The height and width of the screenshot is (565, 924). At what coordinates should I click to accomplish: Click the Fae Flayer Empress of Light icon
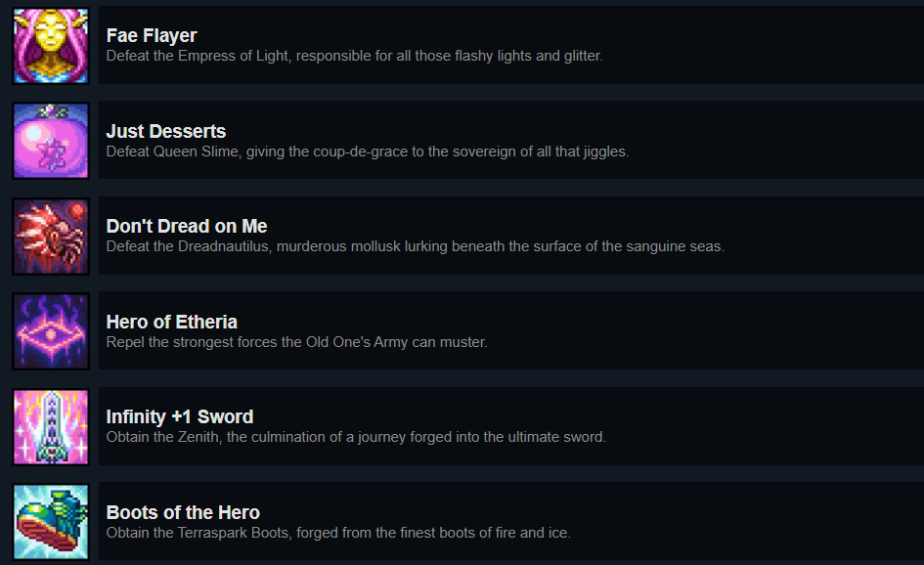coord(51,46)
